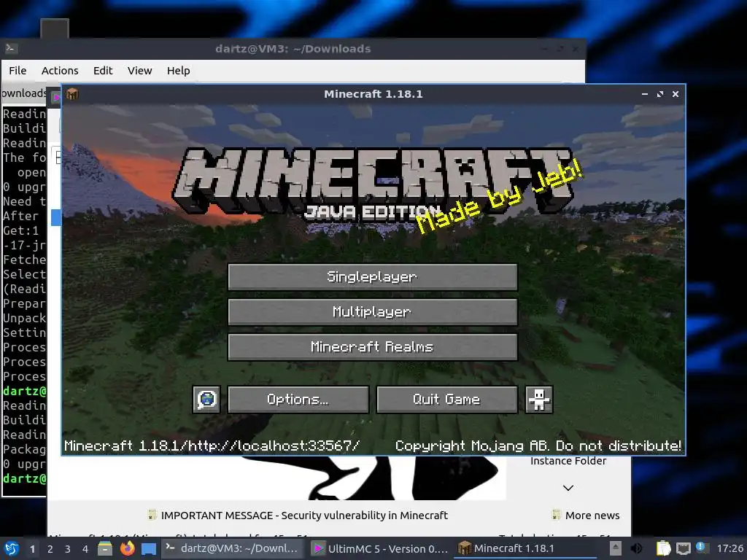Switch to dartz@VM3 terminal taskbar entry

(232, 548)
